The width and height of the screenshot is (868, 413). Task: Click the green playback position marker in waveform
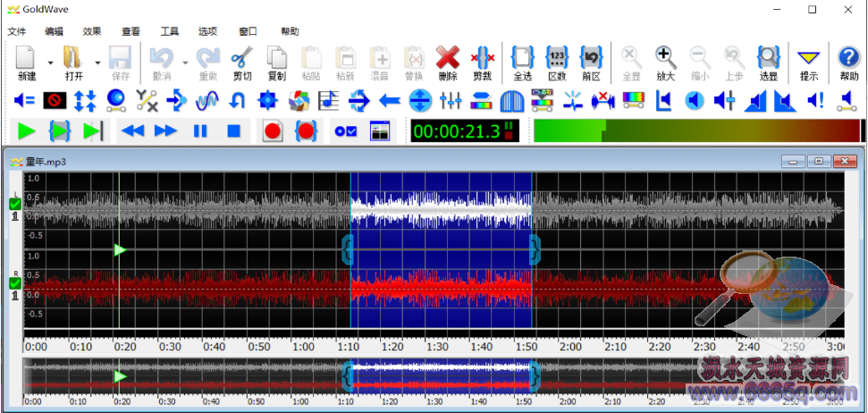(x=120, y=250)
